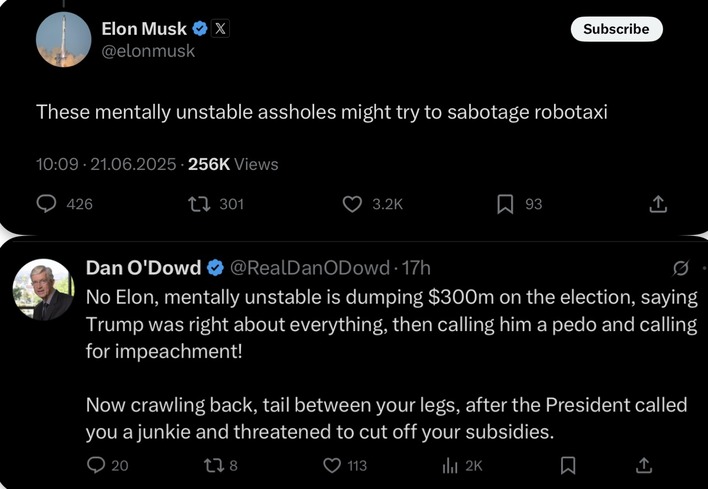Click the @RealDanODowd handle
The height and width of the screenshot is (489, 708).
(x=310, y=267)
